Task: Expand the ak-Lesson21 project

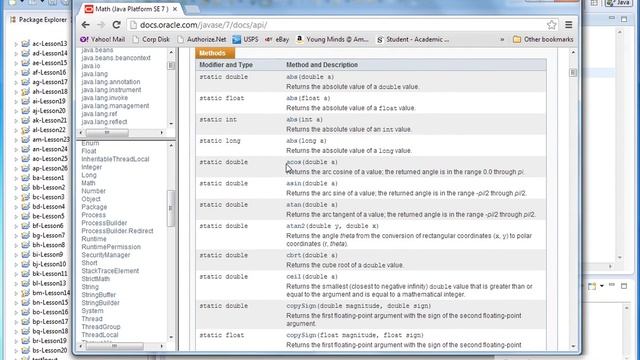Action: [x=16, y=120]
